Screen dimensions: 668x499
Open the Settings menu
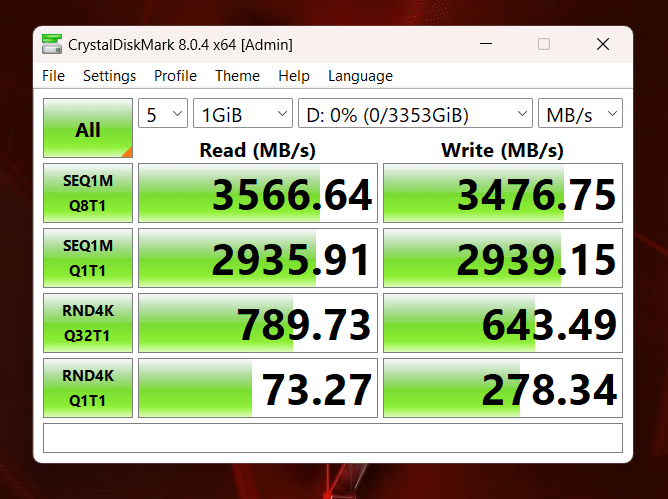[x=109, y=76]
